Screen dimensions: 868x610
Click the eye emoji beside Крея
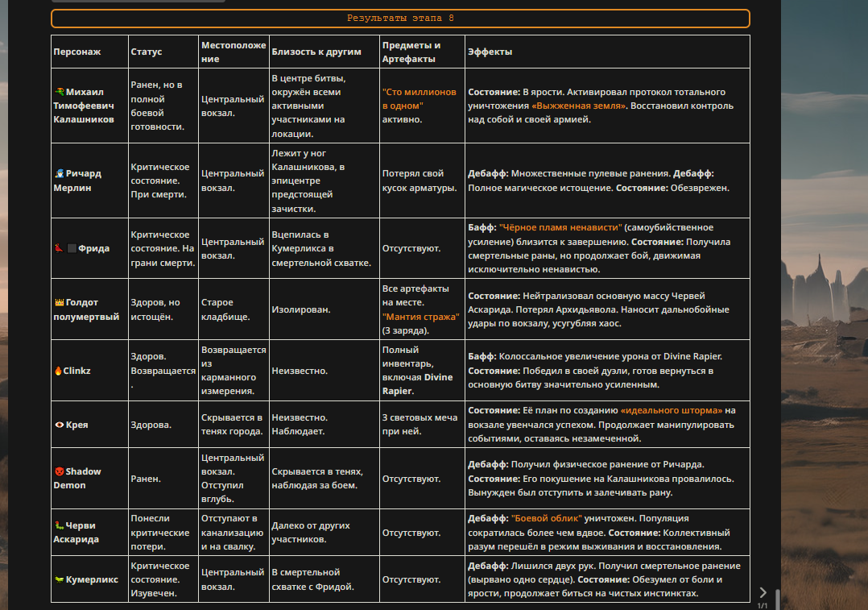click(60, 425)
